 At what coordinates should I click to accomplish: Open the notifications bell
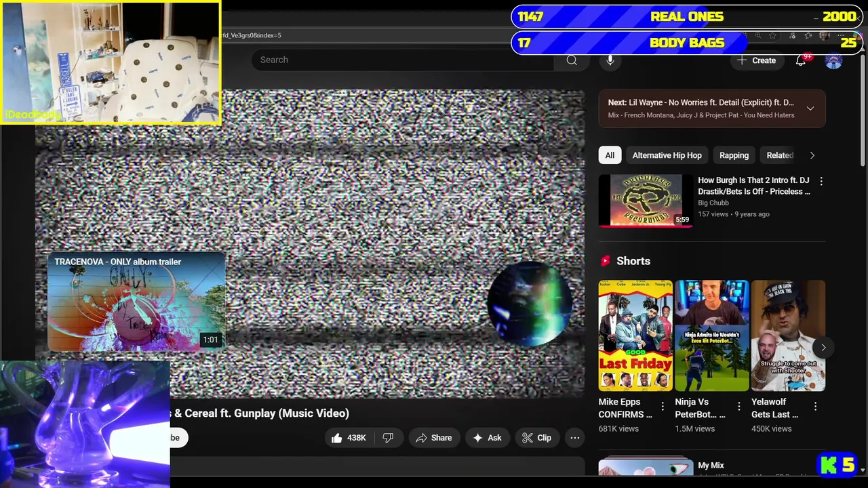[x=801, y=60]
